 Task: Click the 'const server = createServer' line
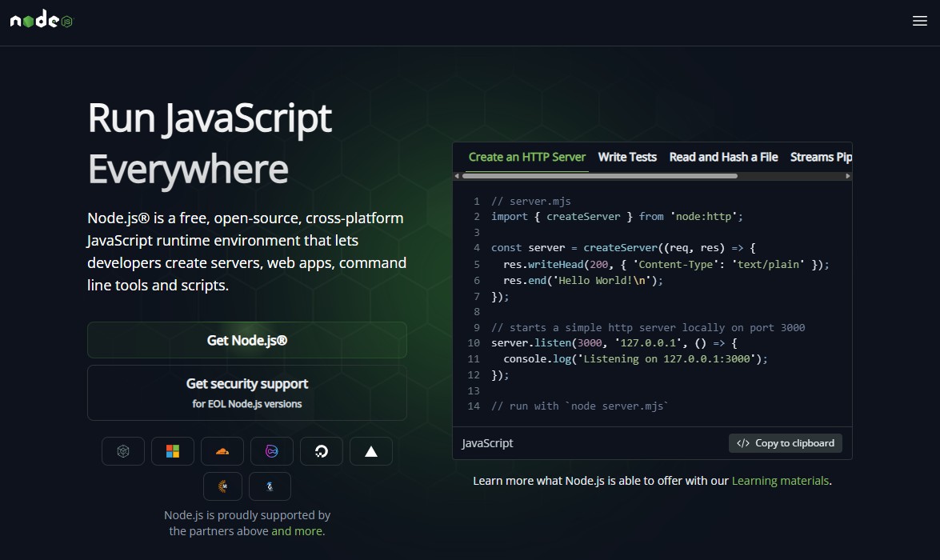click(x=623, y=248)
